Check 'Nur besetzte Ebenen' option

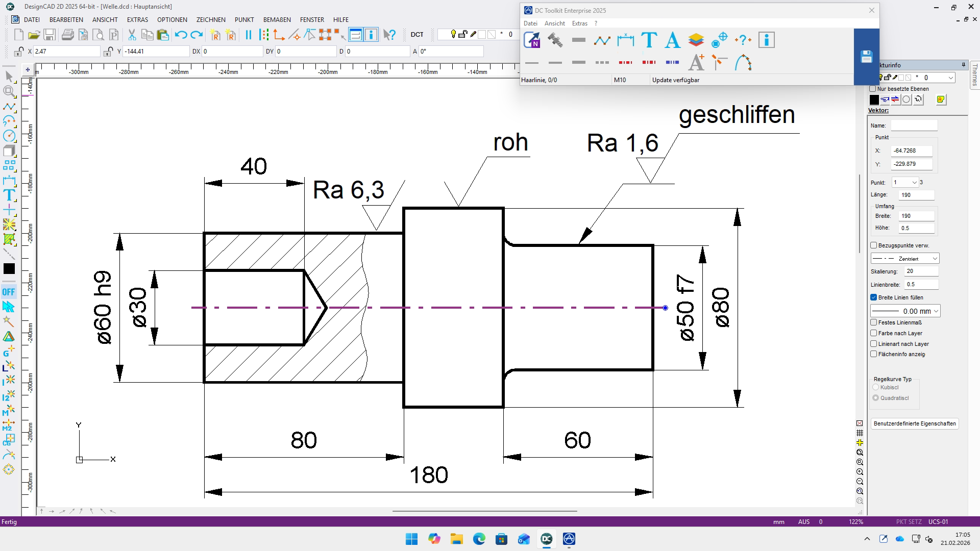coord(872,89)
